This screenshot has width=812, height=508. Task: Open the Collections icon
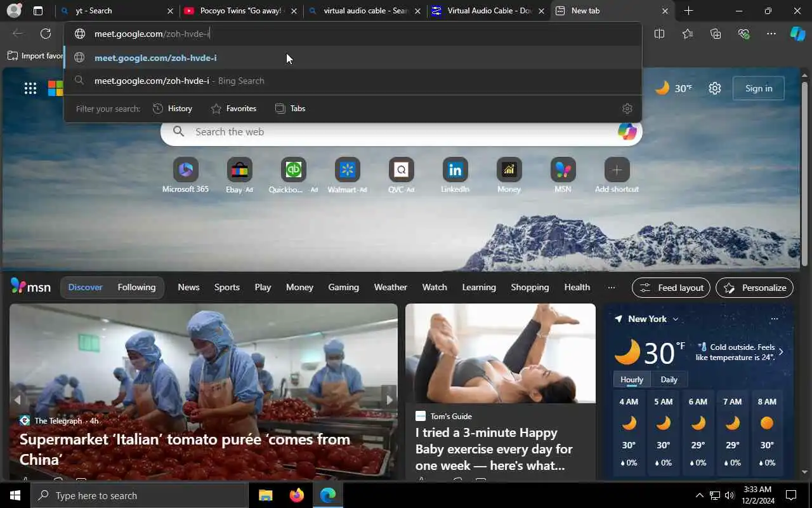pyautogui.click(x=716, y=34)
